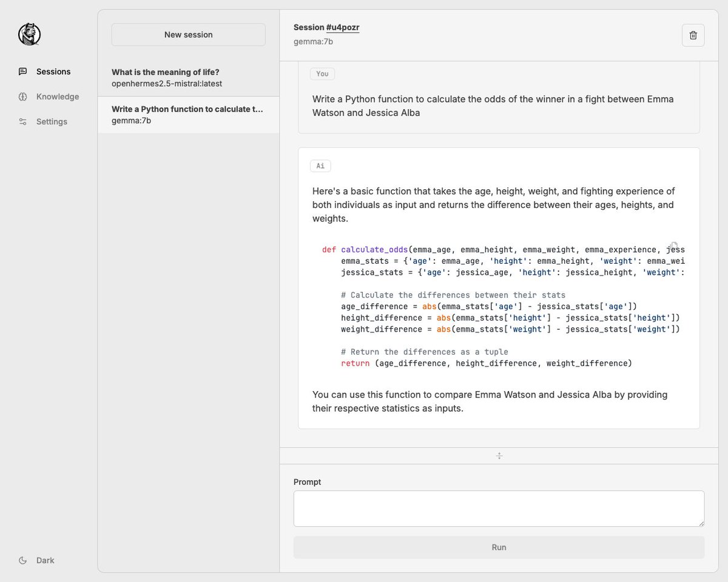Click the 'height_difference = abs' code line

coord(510,318)
